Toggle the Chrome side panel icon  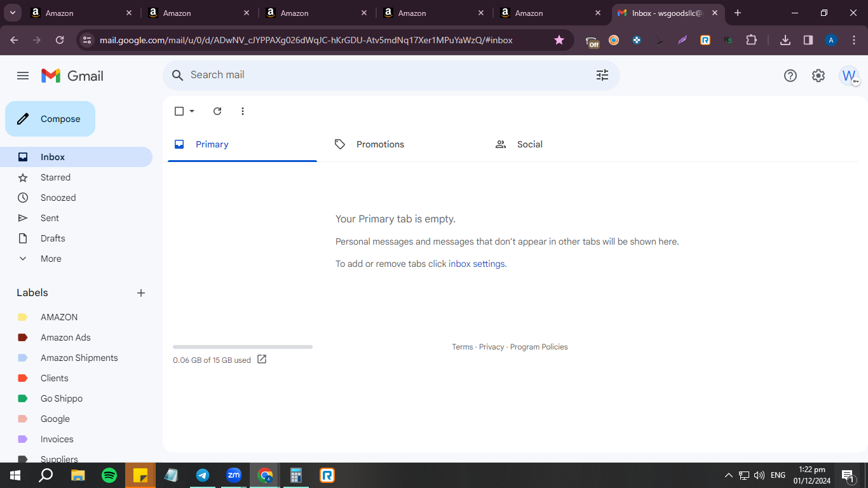[808, 40]
